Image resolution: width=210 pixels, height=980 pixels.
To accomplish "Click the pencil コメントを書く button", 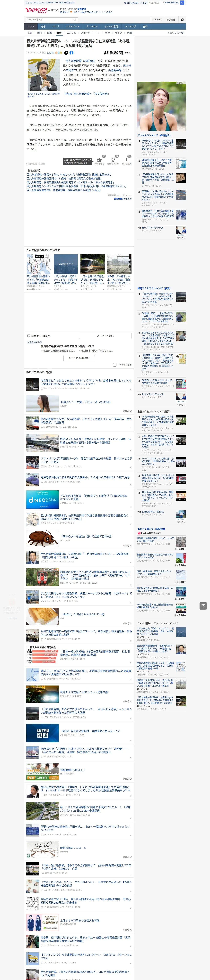I will click(105, 336).
